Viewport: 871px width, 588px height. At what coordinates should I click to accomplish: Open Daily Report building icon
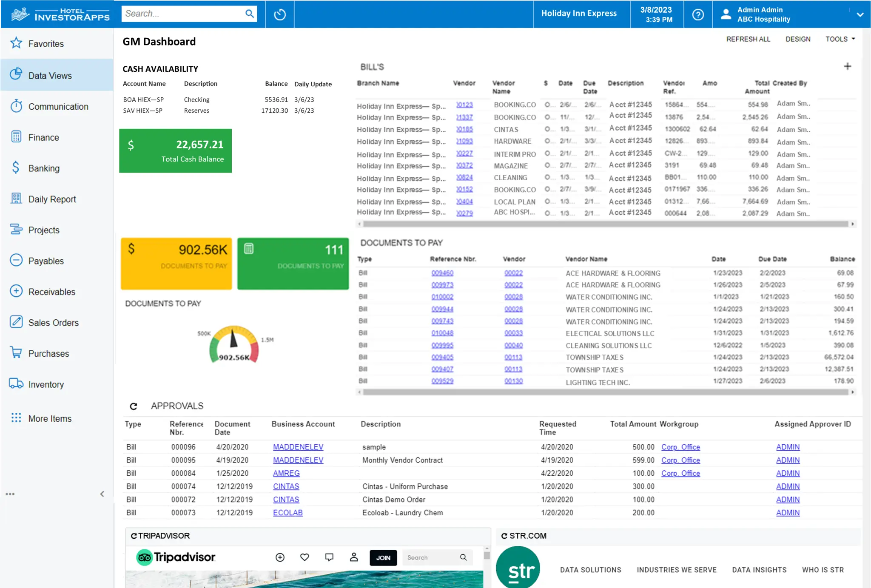tap(16, 199)
